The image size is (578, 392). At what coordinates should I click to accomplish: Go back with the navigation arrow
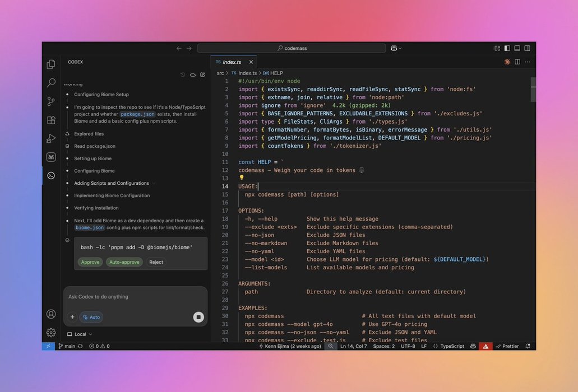point(179,48)
